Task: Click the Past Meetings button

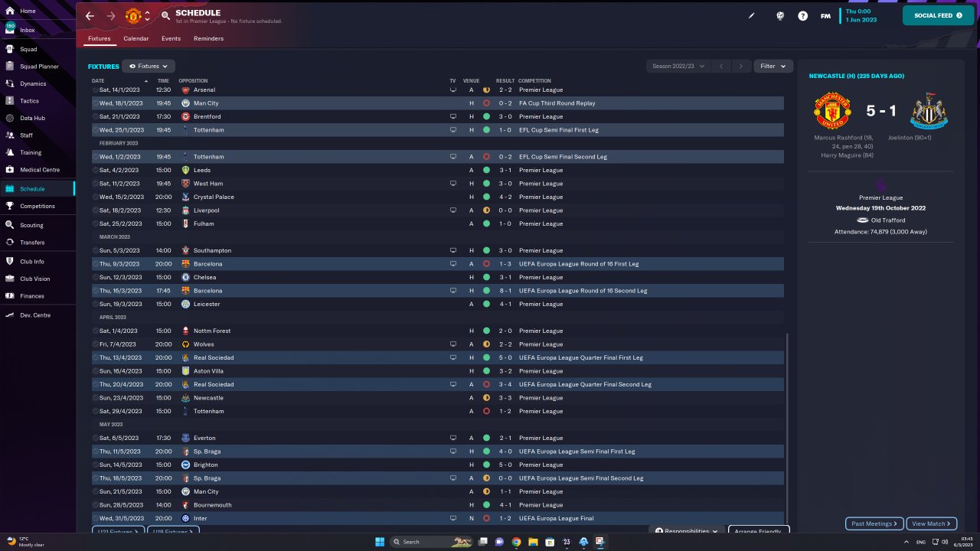Action: tap(874, 524)
